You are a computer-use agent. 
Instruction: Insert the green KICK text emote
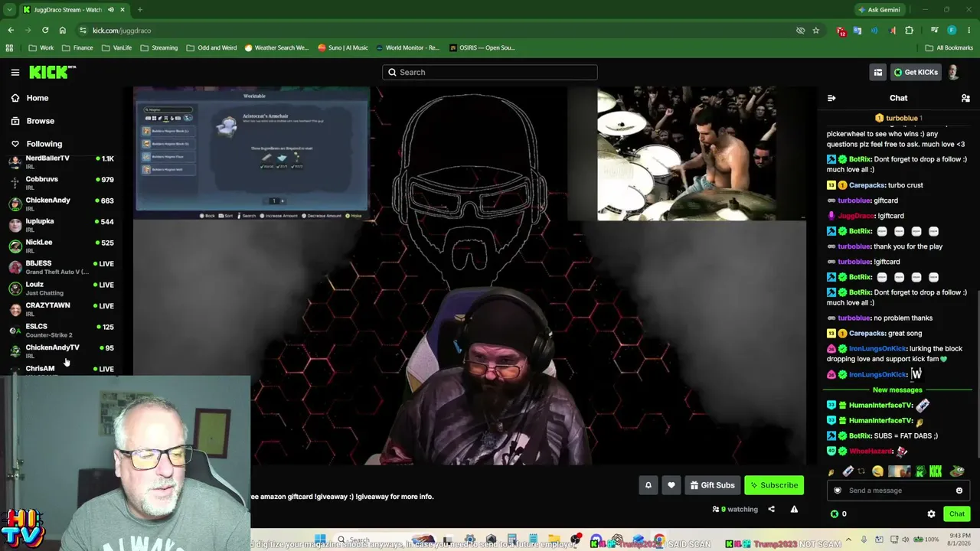[x=936, y=471]
